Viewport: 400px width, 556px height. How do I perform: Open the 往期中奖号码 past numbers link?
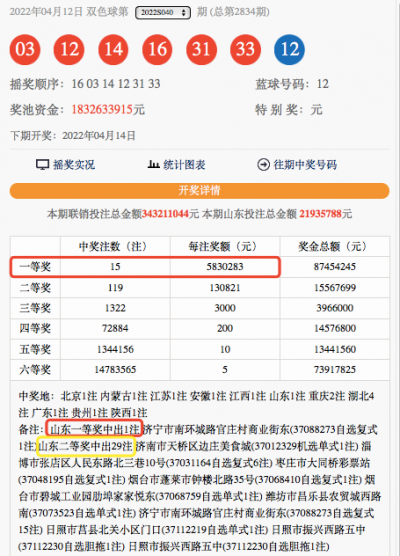305,165
